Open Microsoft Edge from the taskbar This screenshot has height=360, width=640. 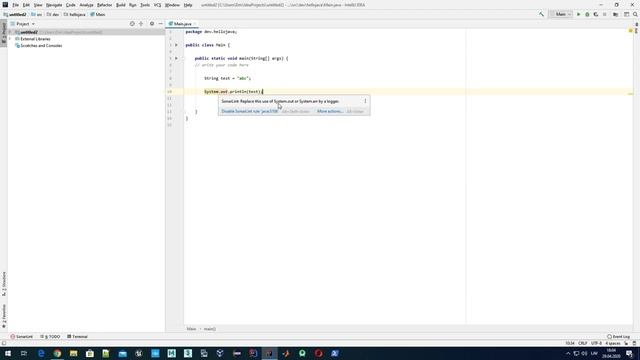click(41, 353)
